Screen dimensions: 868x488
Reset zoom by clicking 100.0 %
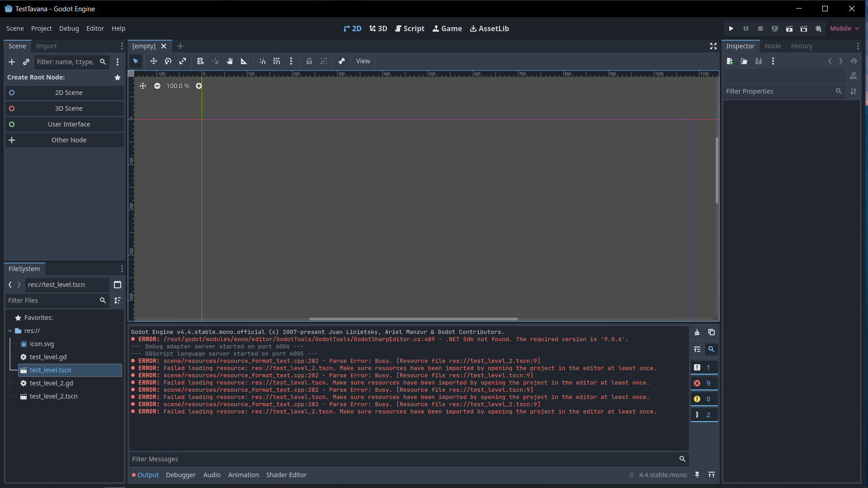click(178, 86)
